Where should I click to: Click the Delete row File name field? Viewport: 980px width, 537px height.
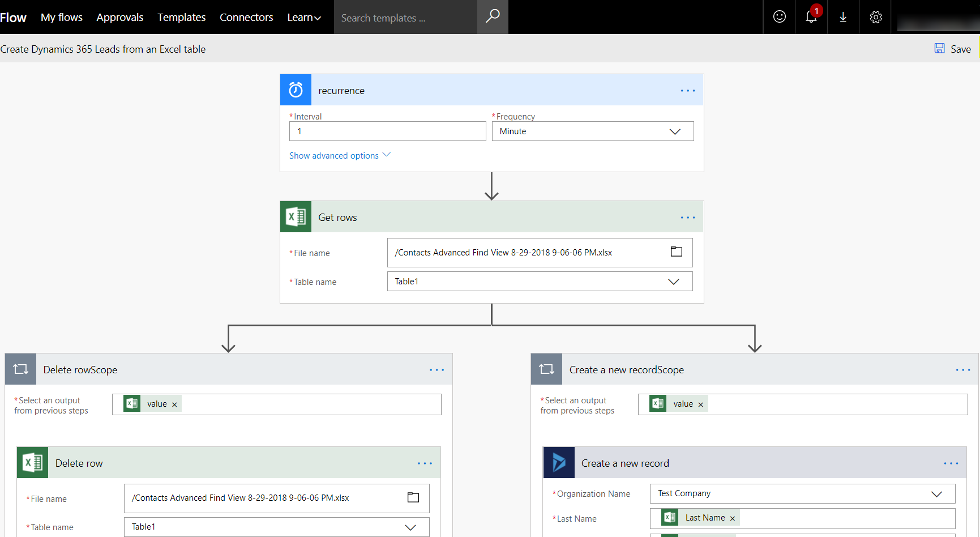[276, 498]
